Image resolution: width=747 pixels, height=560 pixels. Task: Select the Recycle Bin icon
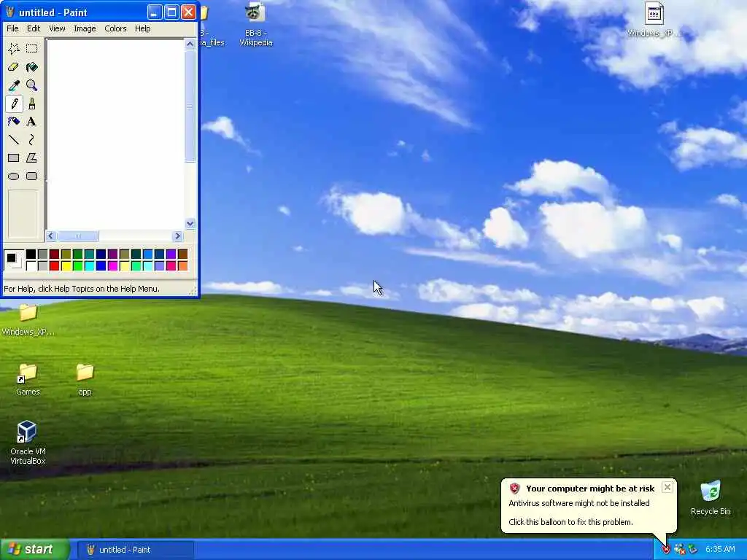coord(711,497)
